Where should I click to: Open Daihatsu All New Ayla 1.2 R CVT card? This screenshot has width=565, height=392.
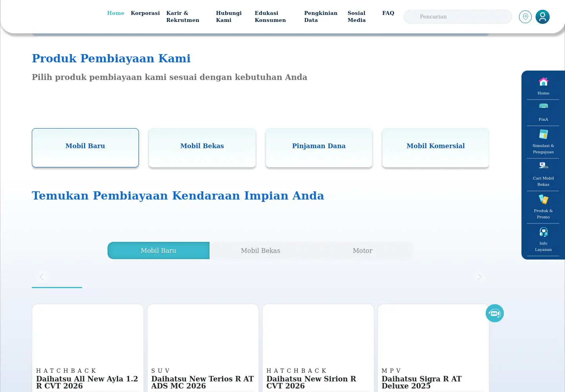[x=88, y=348]
